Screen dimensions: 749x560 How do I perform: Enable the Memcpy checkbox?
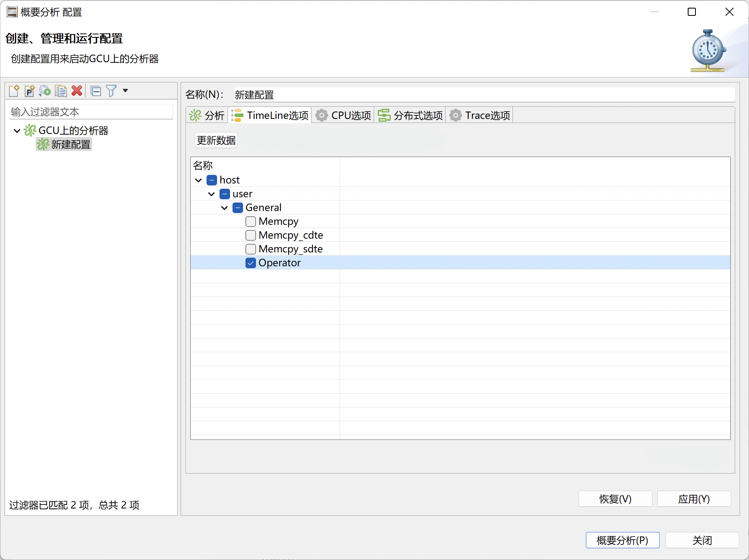251,222
